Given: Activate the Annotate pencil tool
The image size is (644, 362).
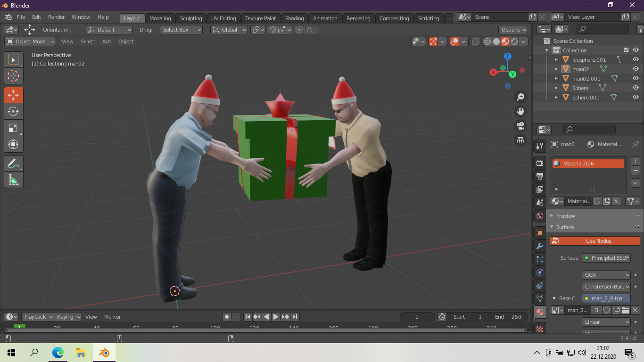Looking at the screenshot, I should pos(13,164).
